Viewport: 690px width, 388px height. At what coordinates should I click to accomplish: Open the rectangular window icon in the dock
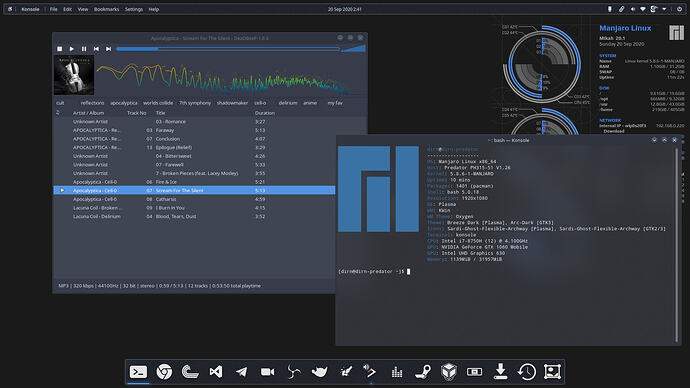point(474,372)
